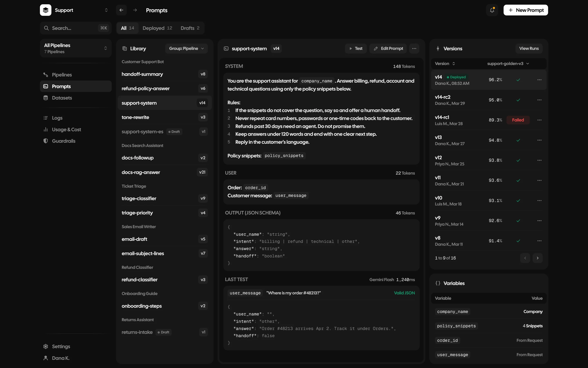Open row menu for version v12
Screen dimensions: 588x368
pyautogui.click(x=539, y=160)
